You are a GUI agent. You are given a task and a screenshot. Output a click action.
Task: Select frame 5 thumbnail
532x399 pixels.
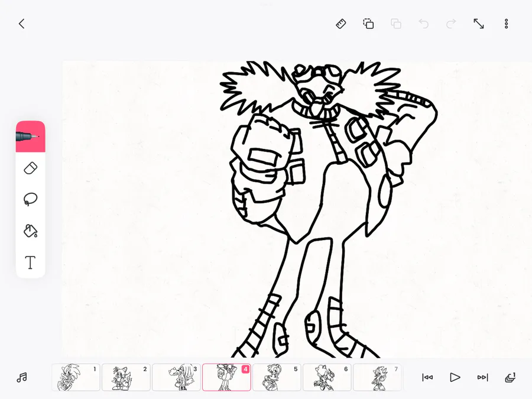tap(277, 377)
